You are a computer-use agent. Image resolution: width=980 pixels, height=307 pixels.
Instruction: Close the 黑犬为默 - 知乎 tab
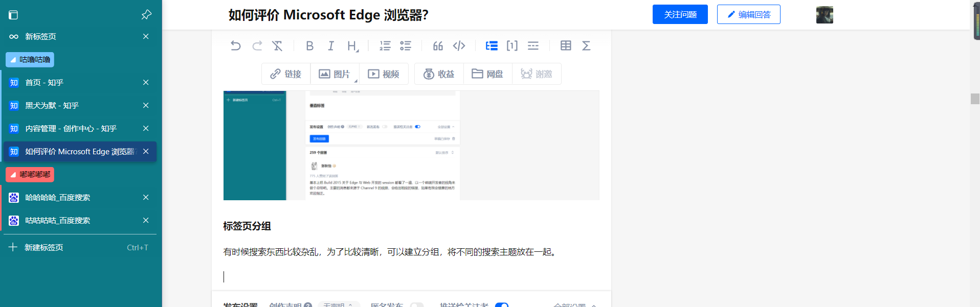click(146, 105)
